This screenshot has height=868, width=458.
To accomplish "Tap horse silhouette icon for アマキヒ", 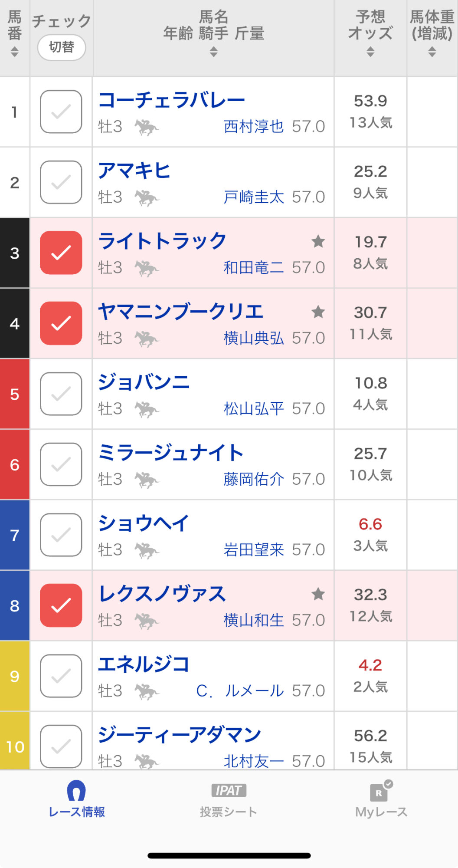I will point(147,198).
